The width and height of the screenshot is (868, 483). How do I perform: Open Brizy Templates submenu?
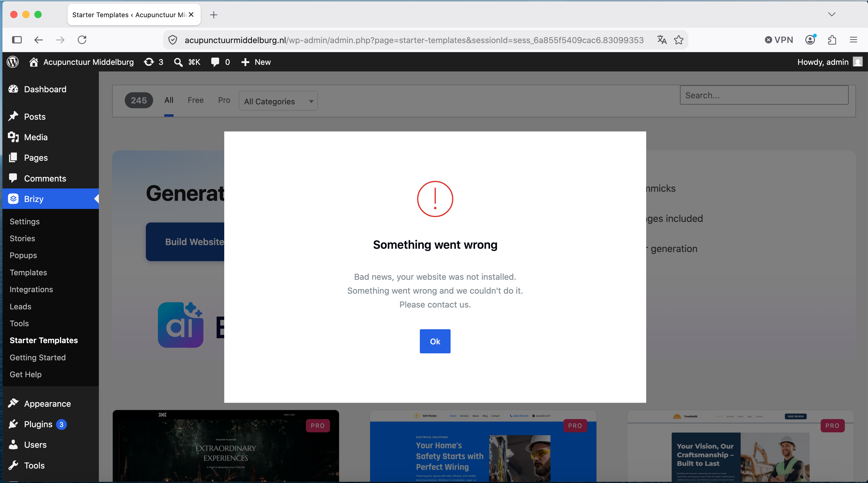(x=28, y=272)
